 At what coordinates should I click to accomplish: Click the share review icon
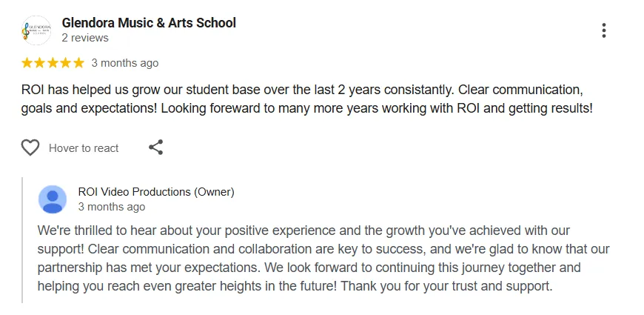(x=155, y=147)
